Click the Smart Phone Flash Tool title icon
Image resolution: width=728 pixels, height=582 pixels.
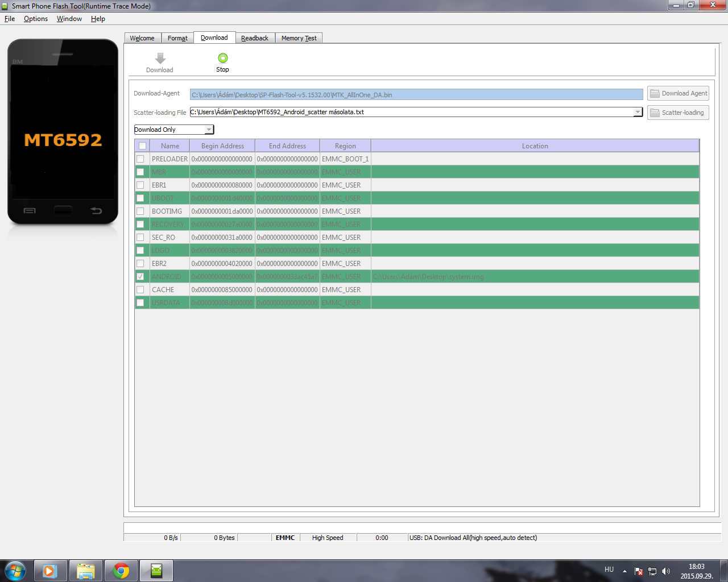[x=5, y=6]
